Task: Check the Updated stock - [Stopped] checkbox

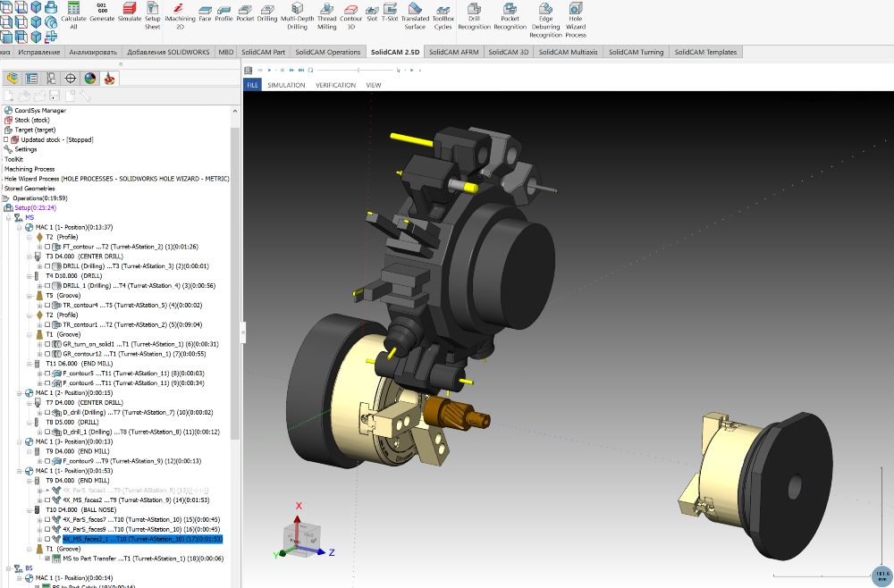Action: coord(5,139)
